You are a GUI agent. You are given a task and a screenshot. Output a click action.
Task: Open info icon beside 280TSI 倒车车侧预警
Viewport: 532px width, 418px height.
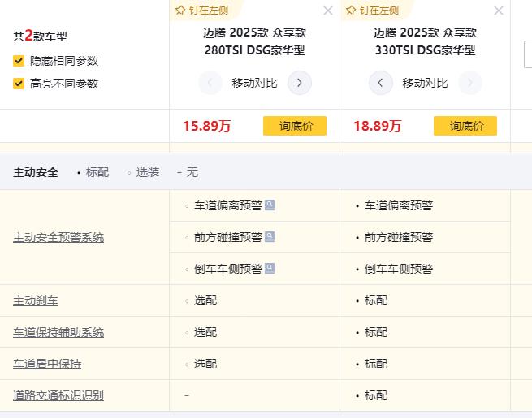click(270, 269)
